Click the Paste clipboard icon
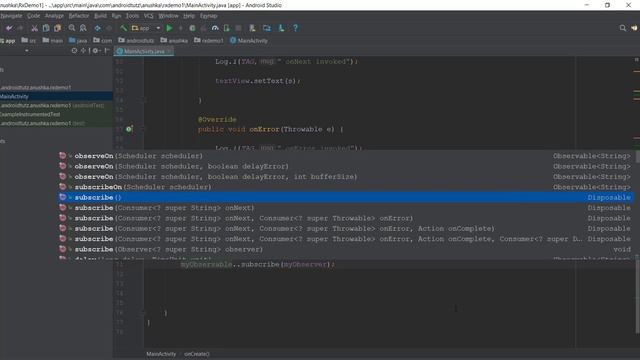Screen dimensions: 640x360 click(58, 28)
